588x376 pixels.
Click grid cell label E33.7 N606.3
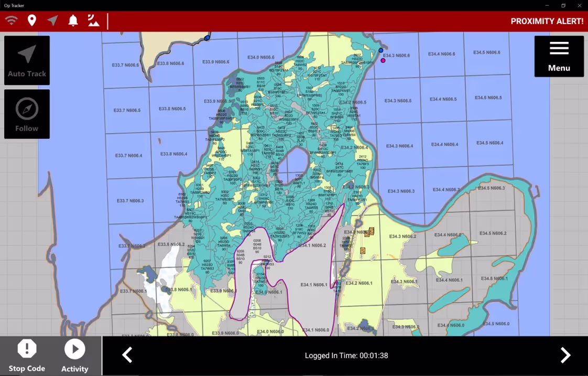[130, 201]
